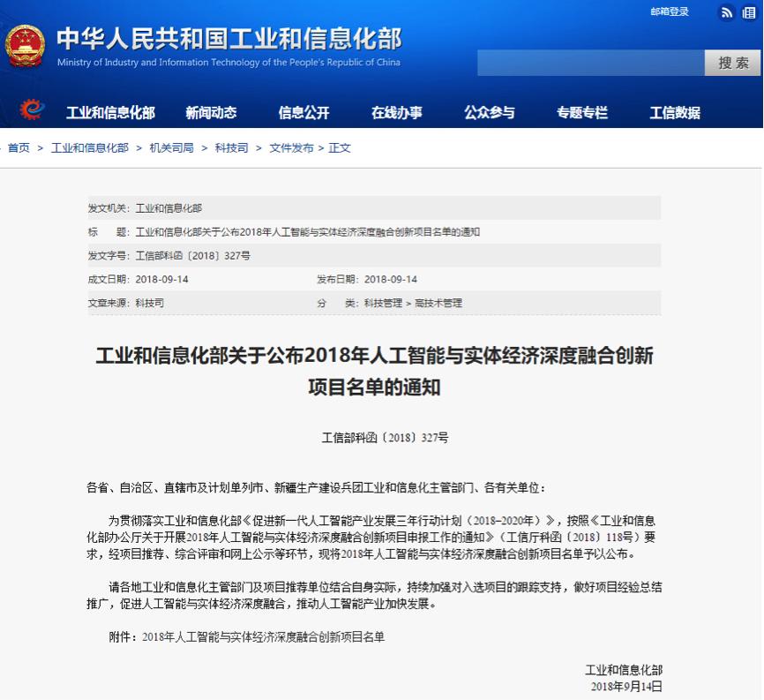Screen dimensions: 764x700
Task: Click 文章来源 value 科技司
Action: (x=150, y=303)
